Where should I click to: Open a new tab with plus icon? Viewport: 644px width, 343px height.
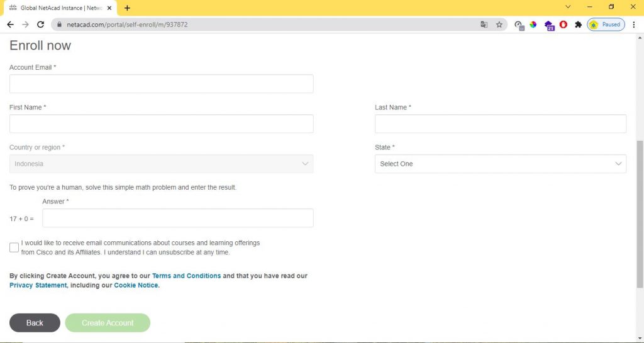click(x=127, y=8)
